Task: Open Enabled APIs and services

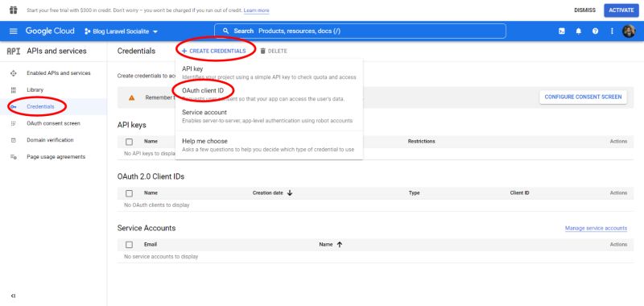Action: [58, 73]
